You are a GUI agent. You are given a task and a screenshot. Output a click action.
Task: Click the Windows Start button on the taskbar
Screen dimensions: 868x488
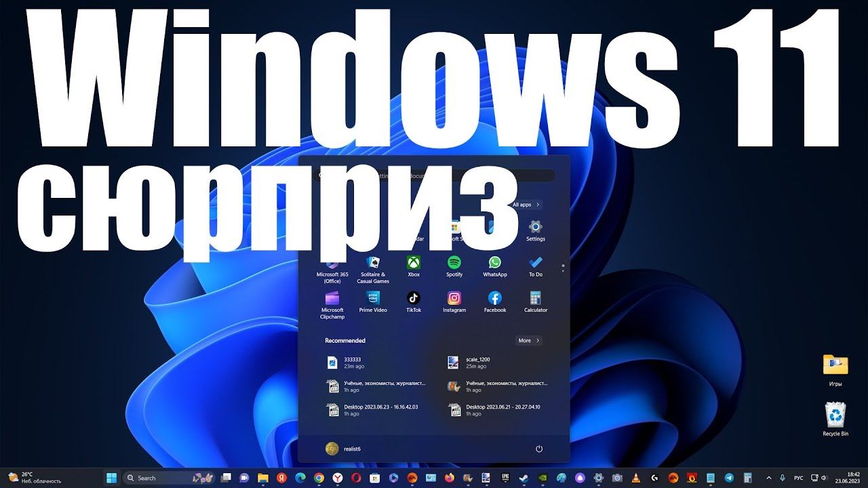pos(111,478)
